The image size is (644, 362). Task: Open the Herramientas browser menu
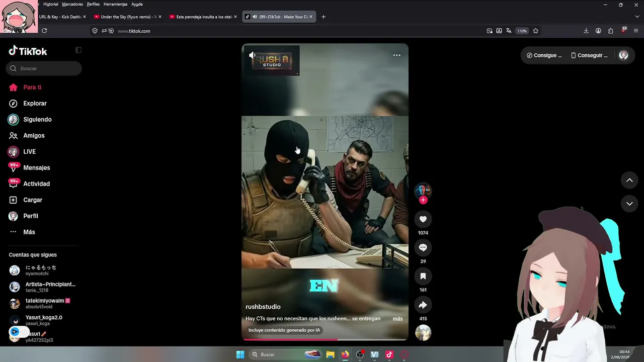[x=116, y=4]
